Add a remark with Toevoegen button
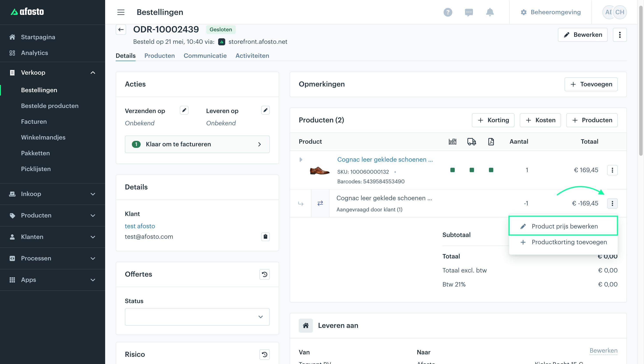The height and width of the screenshot is (364, 644). 591,84
